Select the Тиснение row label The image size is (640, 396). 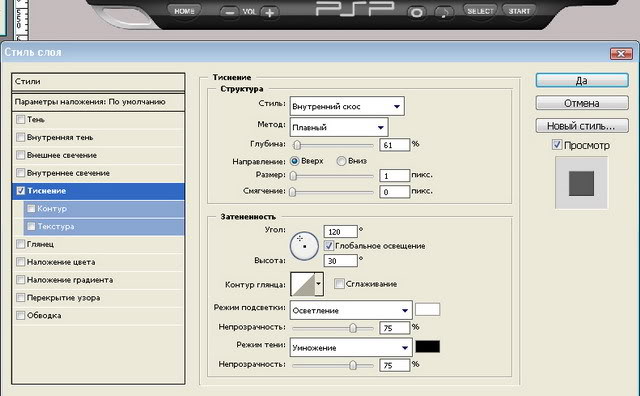click(x=47, y=191)
